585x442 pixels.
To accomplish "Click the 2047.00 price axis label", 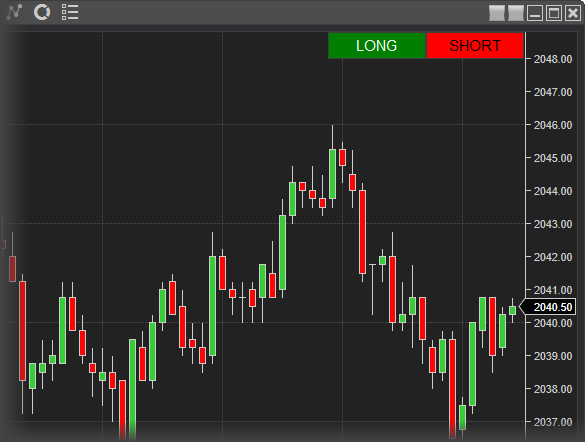I will pyautogui.click(x=553, y=92).
